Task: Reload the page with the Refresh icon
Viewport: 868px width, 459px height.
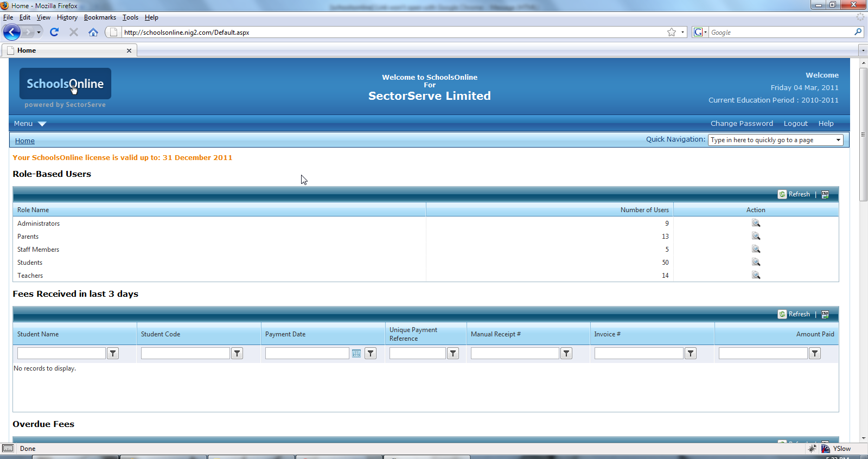Action: [x=54, y=32]
